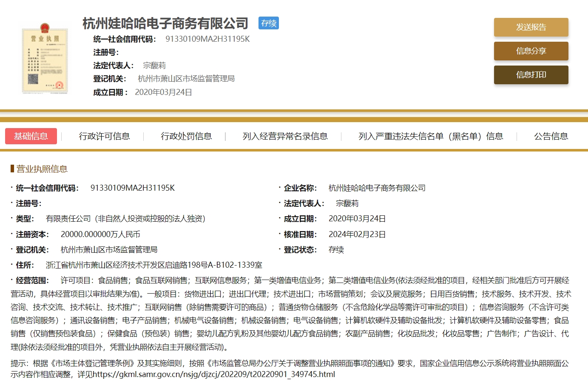The image size is (588, 383).
Task: Click the 营业执照信息 section header
Action: click(42, 169)
